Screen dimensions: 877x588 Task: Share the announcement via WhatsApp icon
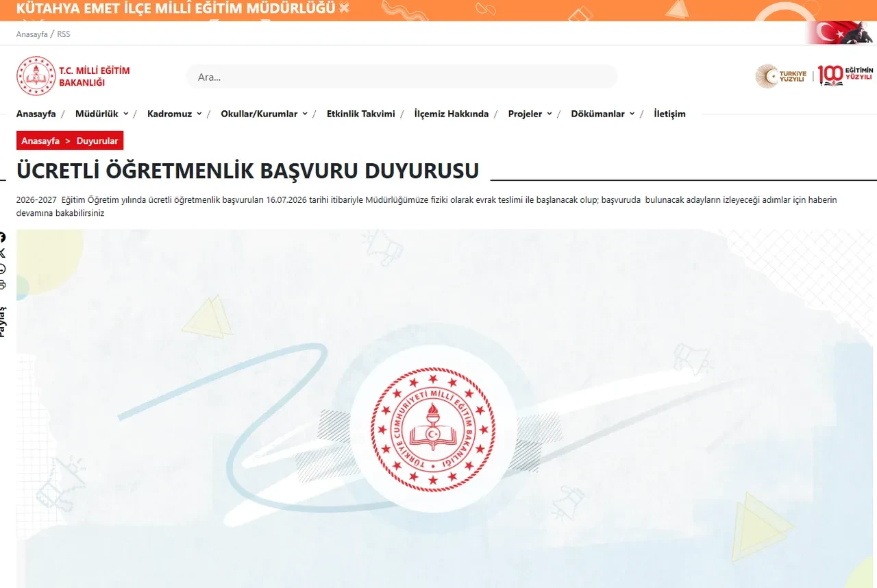coord(3,269)
